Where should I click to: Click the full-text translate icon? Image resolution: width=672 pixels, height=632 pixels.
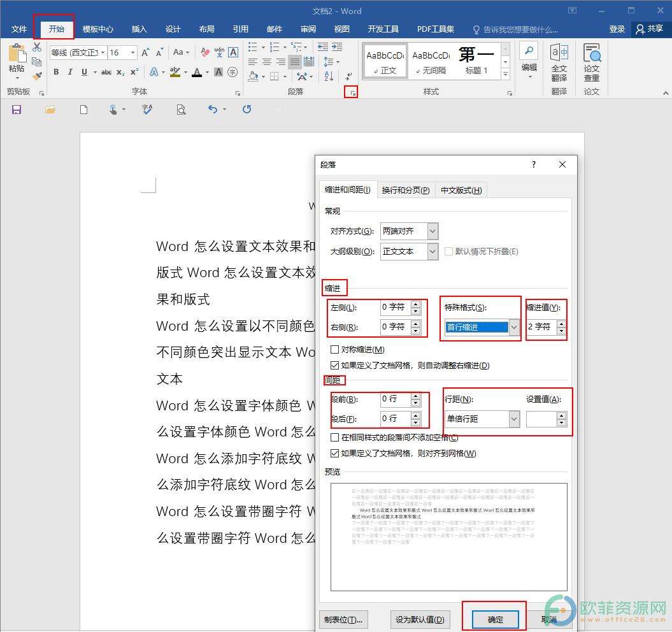point(559,62)
